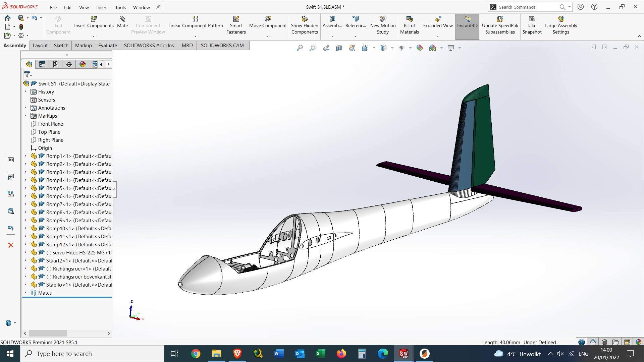Expand the Mates folder
This screenshot has height=362, width=644.
click(26, 292)
